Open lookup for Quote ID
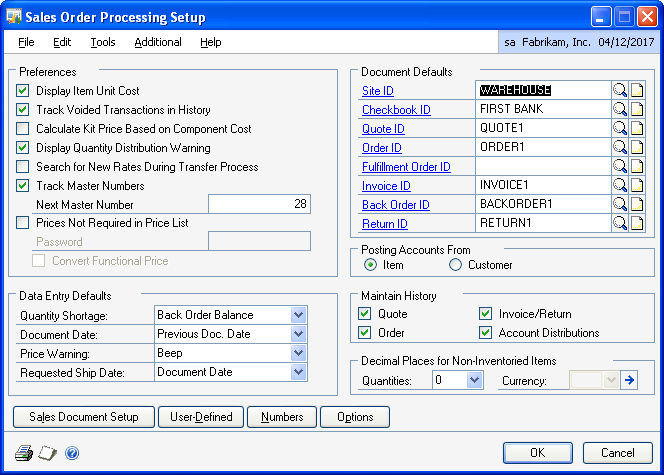 (x=620, y=128)
